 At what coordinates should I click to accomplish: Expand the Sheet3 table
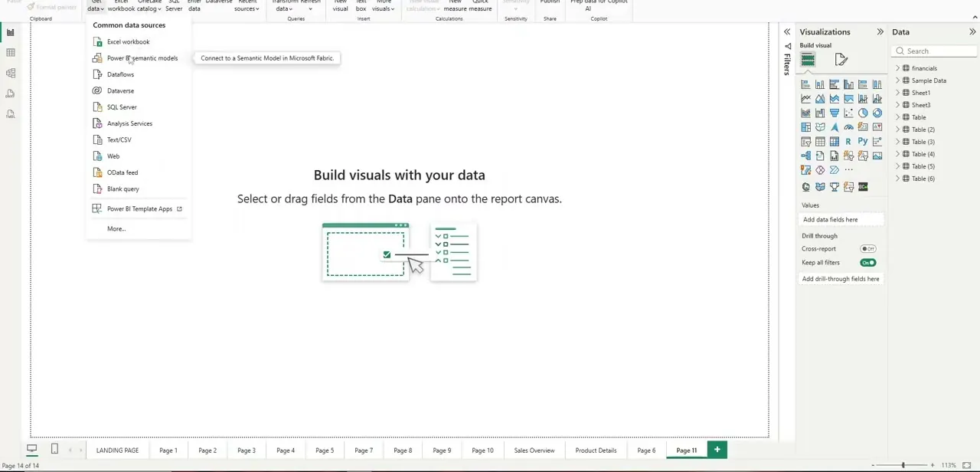(898, 105)
